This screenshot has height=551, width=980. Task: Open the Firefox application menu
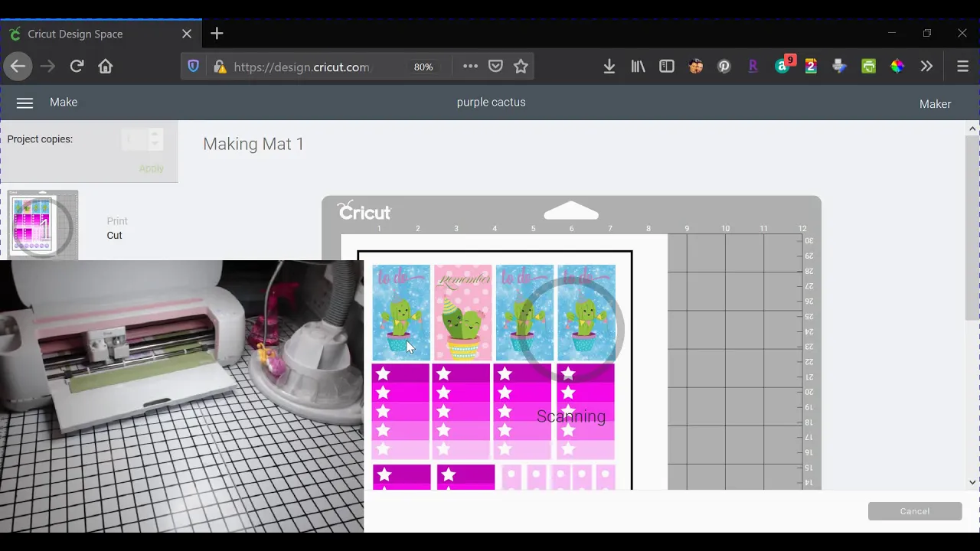pos(963,67)
